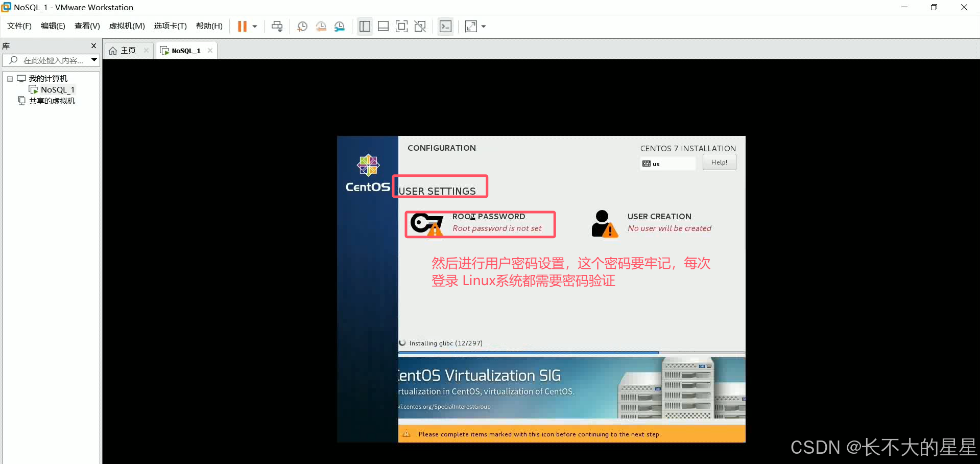Click the CENTOS 7 INSTALLATION heading
The width and height of the screenshot is (980, 464).
coord(688,149)
